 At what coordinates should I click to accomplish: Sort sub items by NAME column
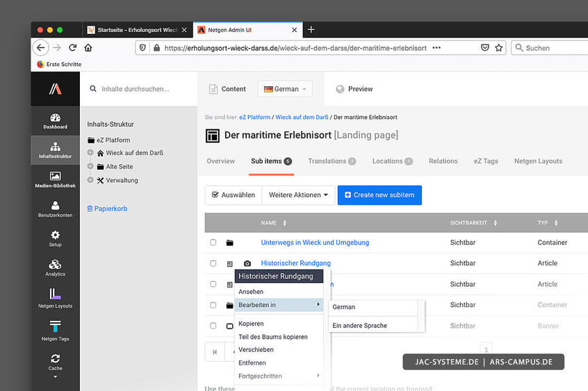(273, 223)
